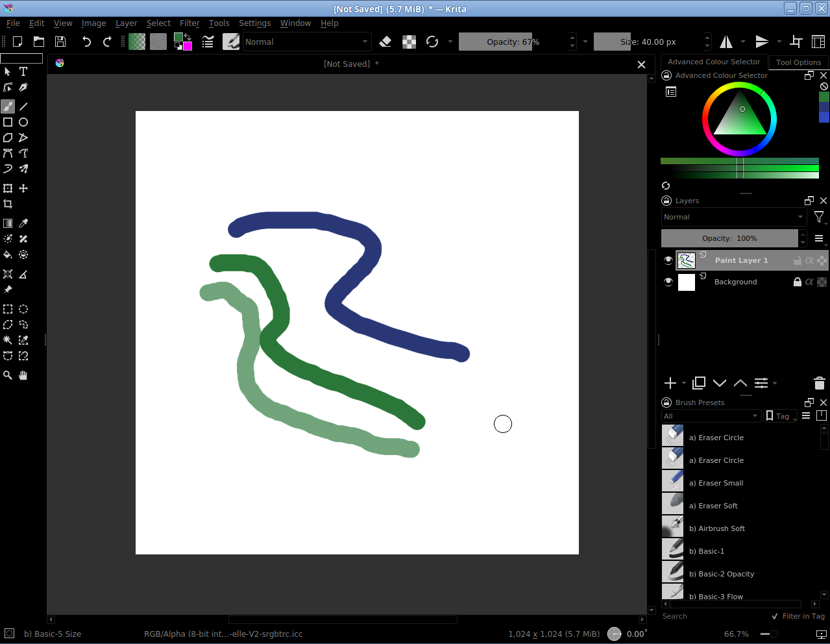Image resolution: width=830 pixels, height=644 pixels.
Task: Pick the Fill bucket tool
Action: pos(8,254)
